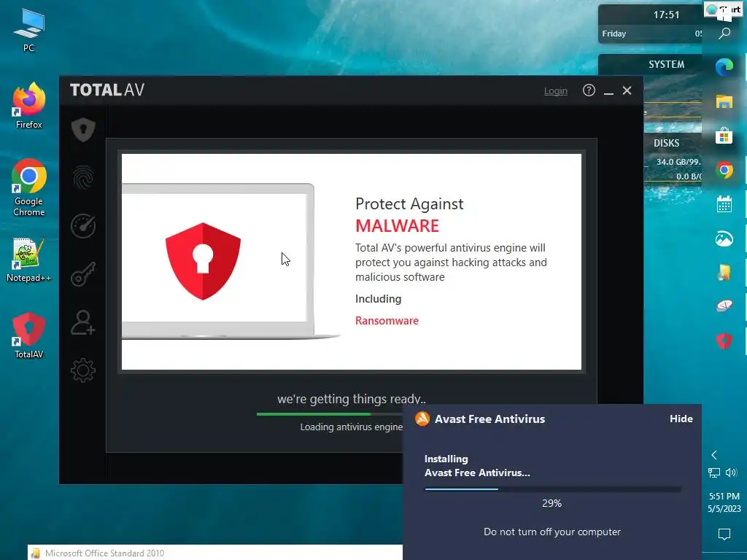Open the add-user icon in TotalAV sidebar
The width and height of the screenshot is (747, 560).
tap(83, 322)
